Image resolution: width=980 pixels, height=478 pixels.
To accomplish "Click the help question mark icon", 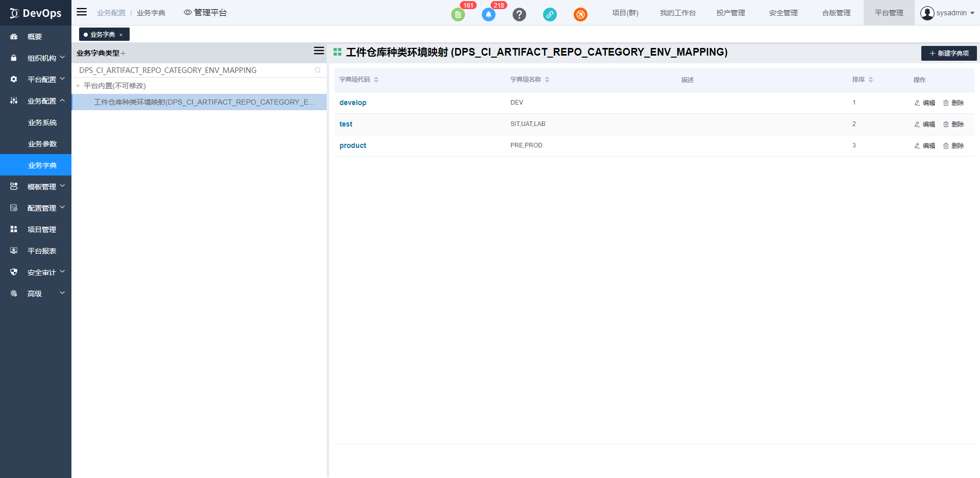I will tap(519, 14).
